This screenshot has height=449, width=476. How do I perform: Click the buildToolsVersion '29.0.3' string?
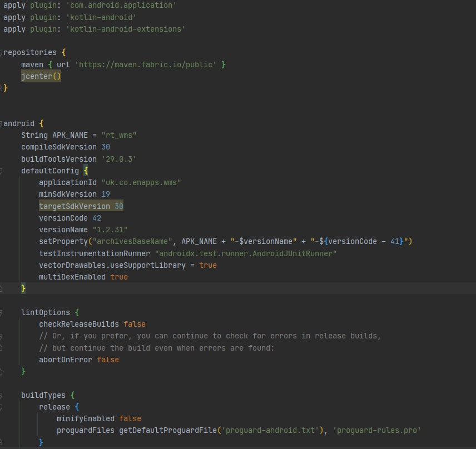click(x=119, y=159)
